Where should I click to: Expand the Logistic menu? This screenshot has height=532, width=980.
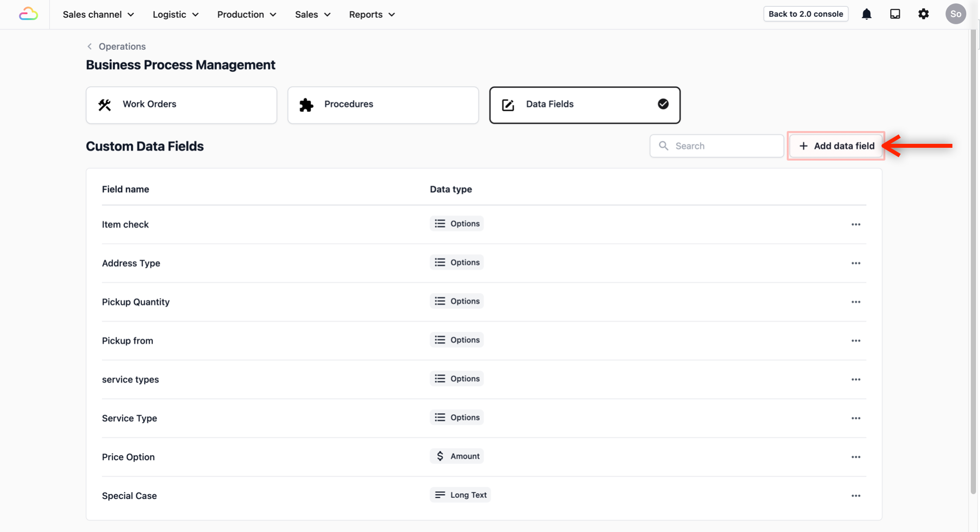click(x=175, y=14)
